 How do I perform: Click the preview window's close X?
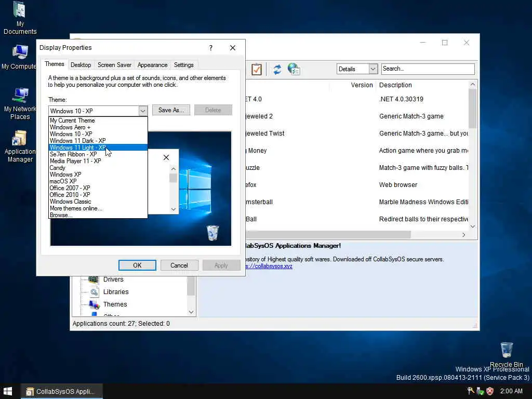click(x=166, y=157)
